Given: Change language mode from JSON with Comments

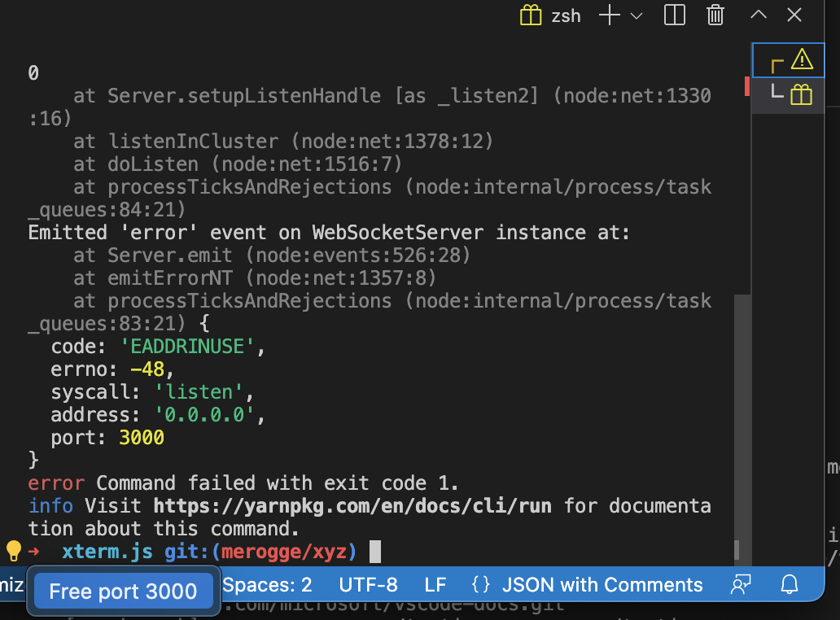Looking at the screenshot, I should click(x=602, y=584).
